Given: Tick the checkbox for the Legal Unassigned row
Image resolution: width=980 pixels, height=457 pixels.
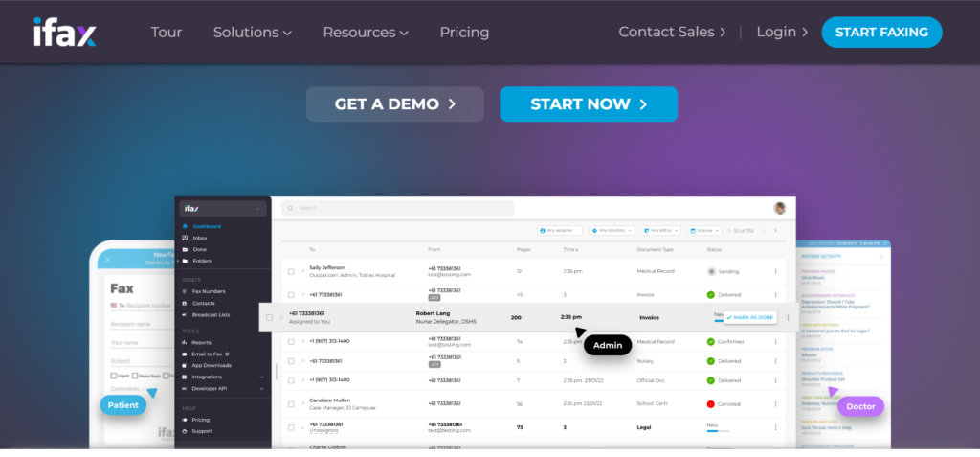Looking at the screenshot, I should (x=291, y=427).
